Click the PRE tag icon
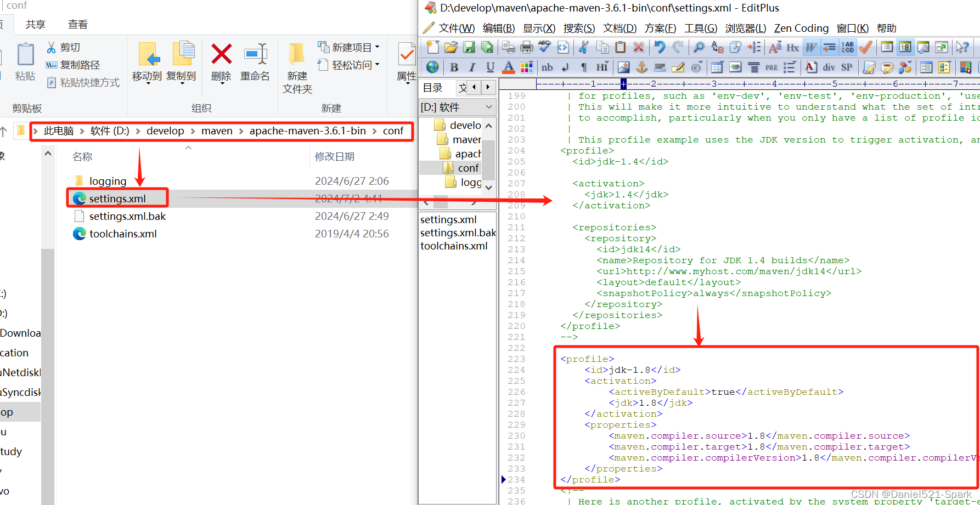The height and width of the screenshot is (505, 980). (771, 67)
